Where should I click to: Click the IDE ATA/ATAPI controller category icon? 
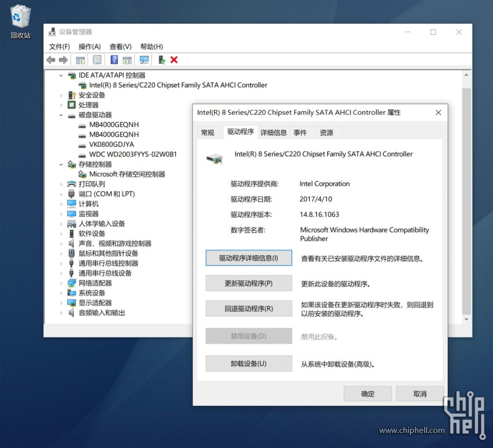click(x=72, y=75)
